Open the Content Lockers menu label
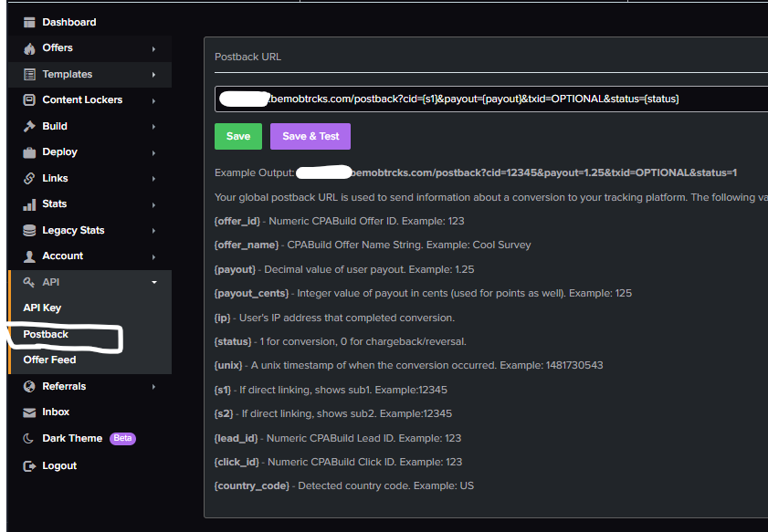 click(x=82, y=99)
